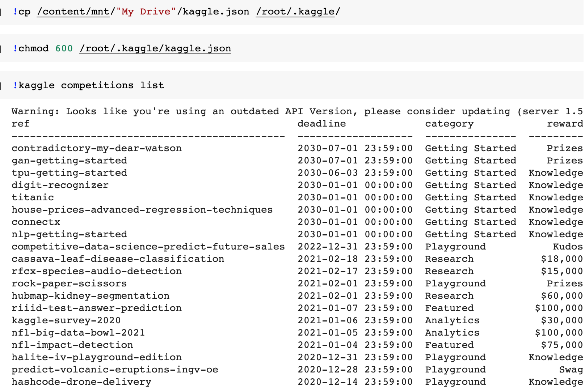The image size is (585, 392).
Task: Select cassava-leaf-disease-classification name
Action: (118, 259)
